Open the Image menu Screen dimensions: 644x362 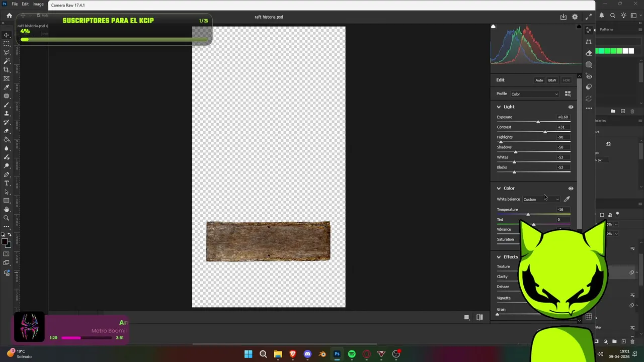click(38, 4)
